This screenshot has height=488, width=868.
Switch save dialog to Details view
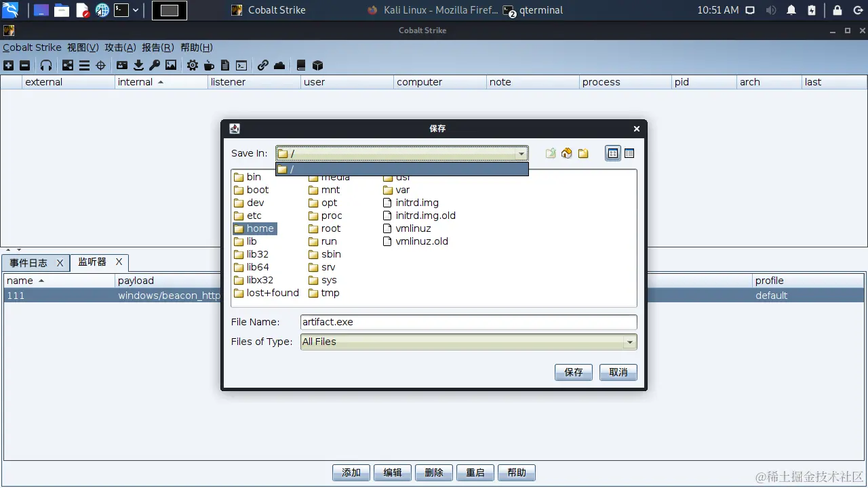coord(629,153)
